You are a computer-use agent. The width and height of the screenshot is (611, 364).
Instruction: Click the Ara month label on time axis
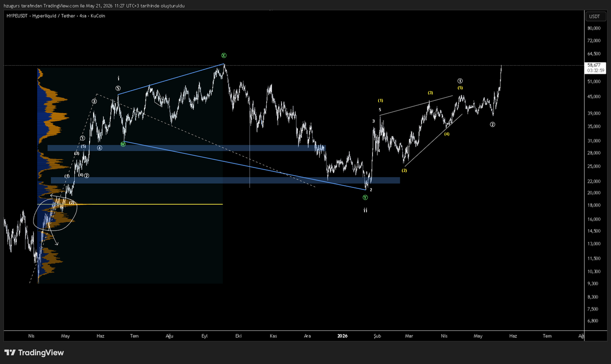tap(308, 336)
